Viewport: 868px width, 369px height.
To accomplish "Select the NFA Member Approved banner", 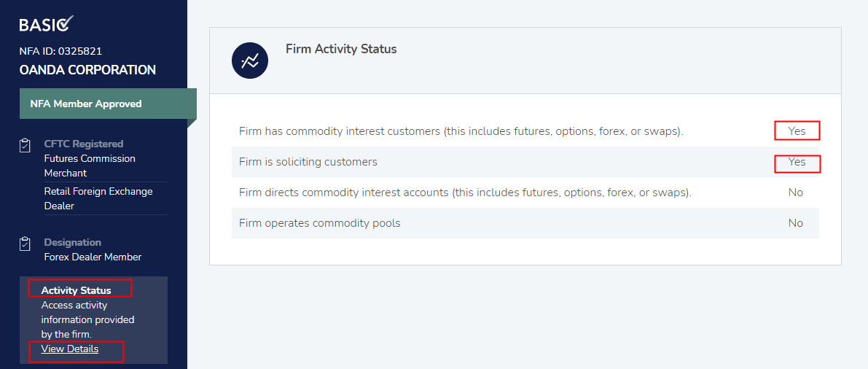I will 86,104.
